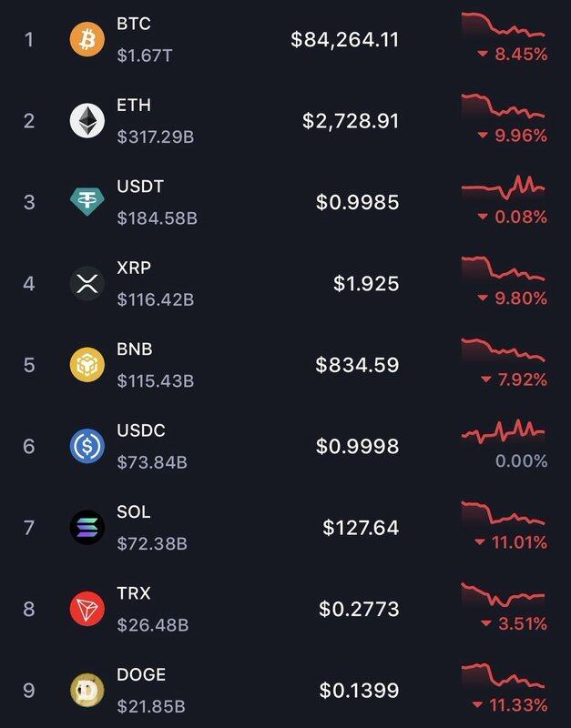The height and width of the screenshot is (728, 571).
Task: Click the Bitcoin orange coin icon
Action: coord(87,39)
